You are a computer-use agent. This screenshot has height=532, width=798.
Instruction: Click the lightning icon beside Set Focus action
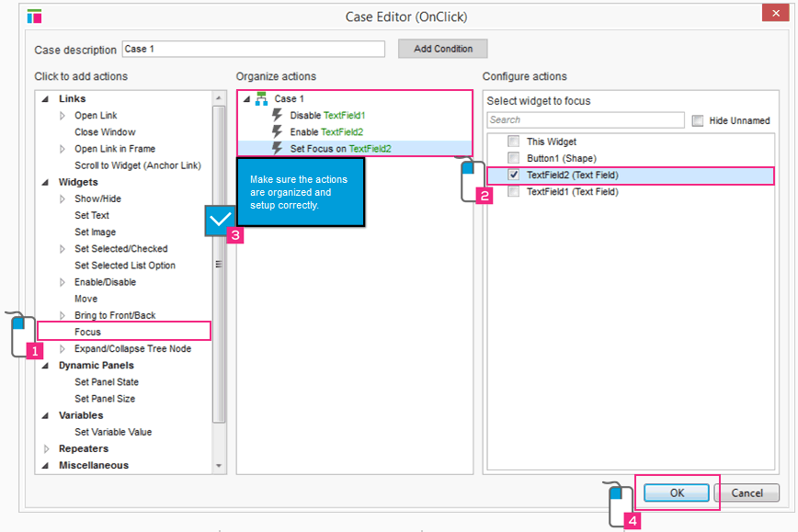(x=278, y=149)
